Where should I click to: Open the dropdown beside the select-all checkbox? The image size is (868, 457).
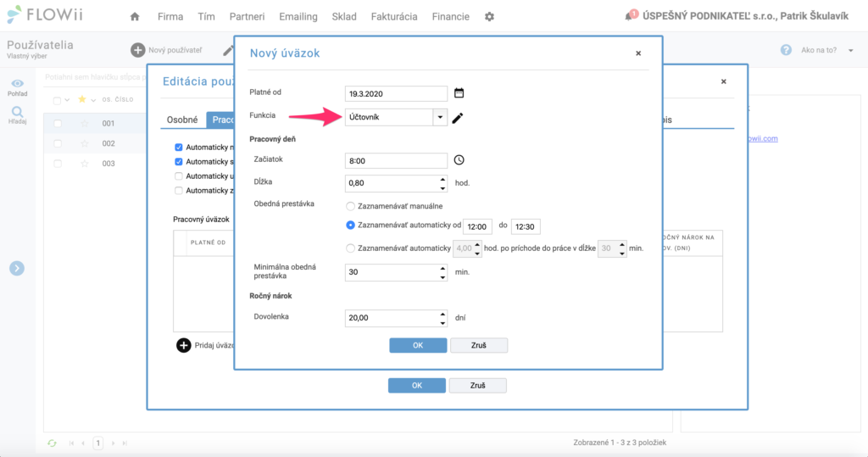click(67, 100)
